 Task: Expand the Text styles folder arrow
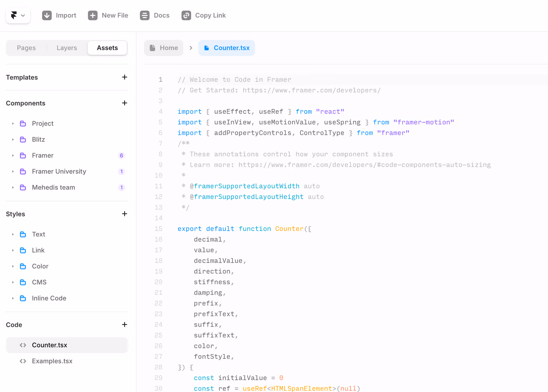tap(13, 234)
